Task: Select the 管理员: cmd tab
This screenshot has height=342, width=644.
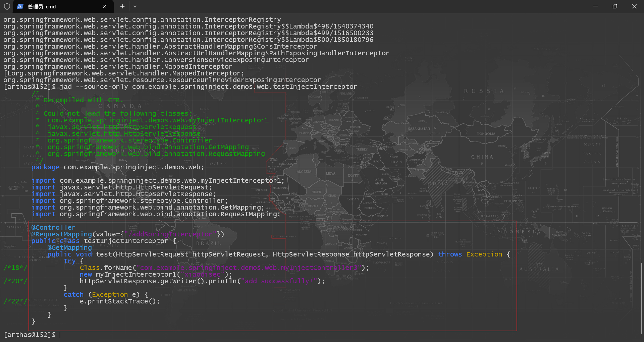Action: (x=63, y=6)
